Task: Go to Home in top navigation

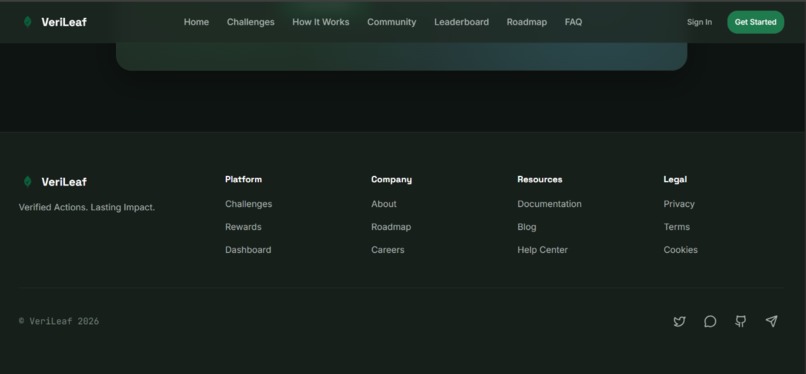Action: [196, 22]
